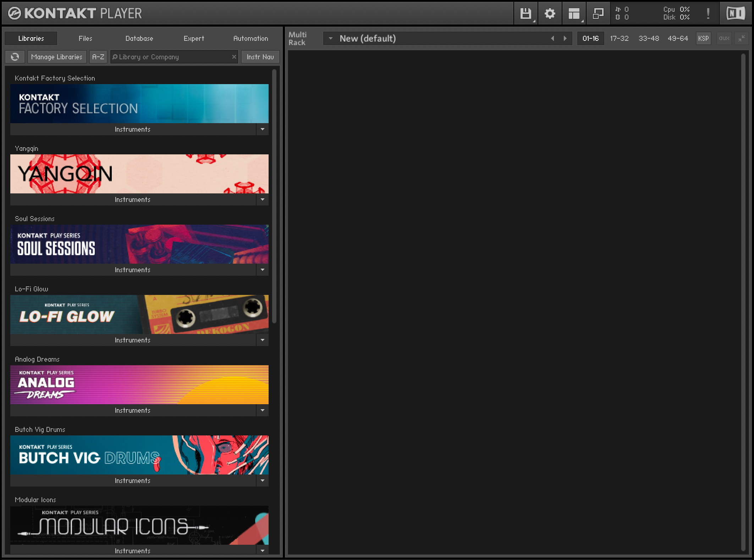Click the NI logo icon
Image resolution: width=754 pixels, height=560 pixels.
point(735,13)
